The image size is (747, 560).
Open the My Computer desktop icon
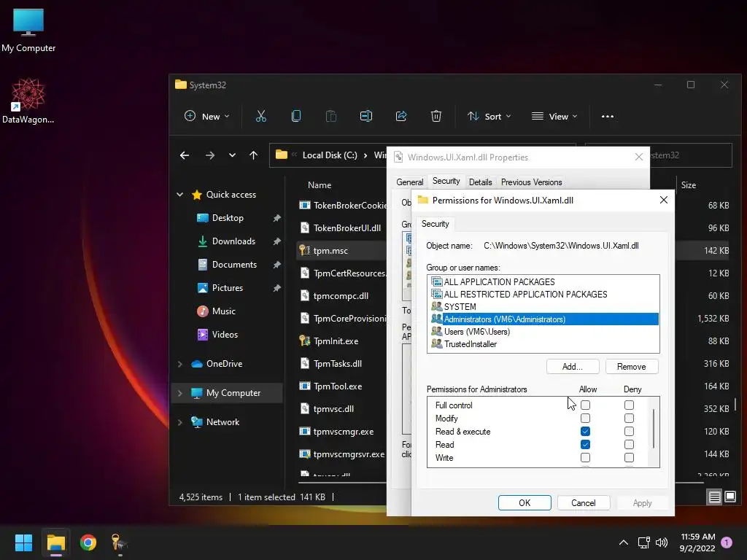[x=28, y=31]
